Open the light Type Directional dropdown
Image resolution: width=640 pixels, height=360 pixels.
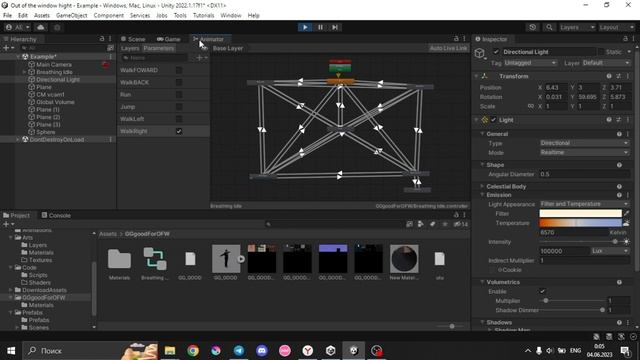[584, 143]
